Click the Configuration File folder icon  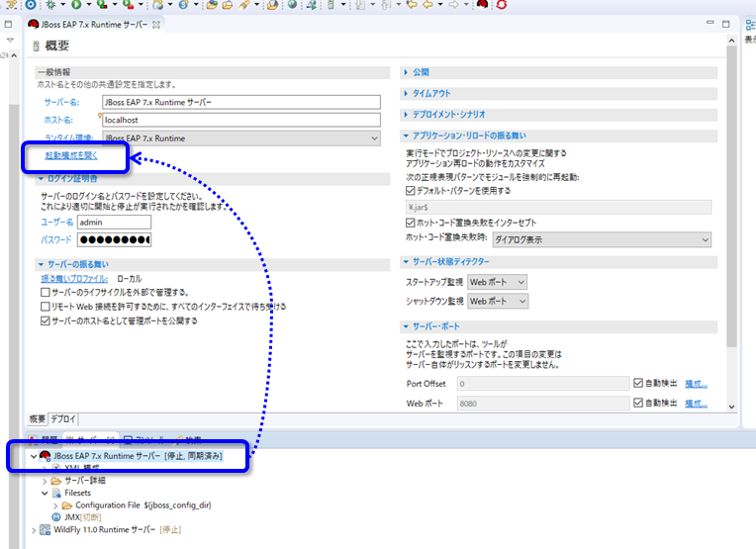click(x=67, y=505)
